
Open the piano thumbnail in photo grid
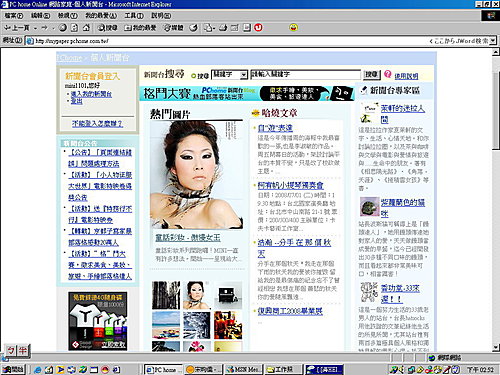228,295
